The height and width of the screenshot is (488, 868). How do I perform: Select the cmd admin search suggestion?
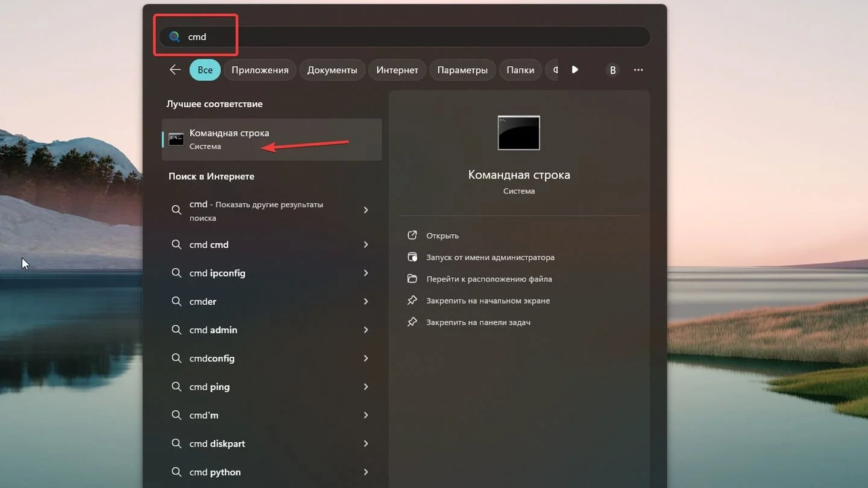pos(272,330)
